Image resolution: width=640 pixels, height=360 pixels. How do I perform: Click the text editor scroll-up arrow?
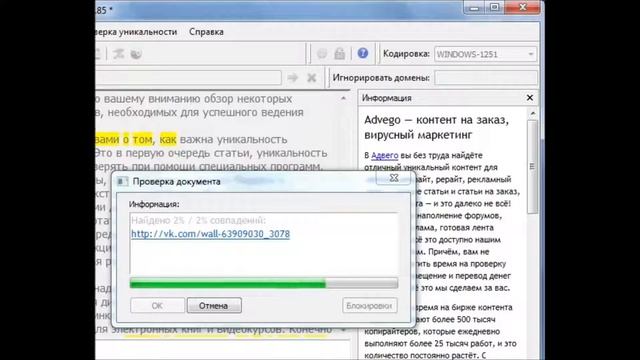click(343, 98)
